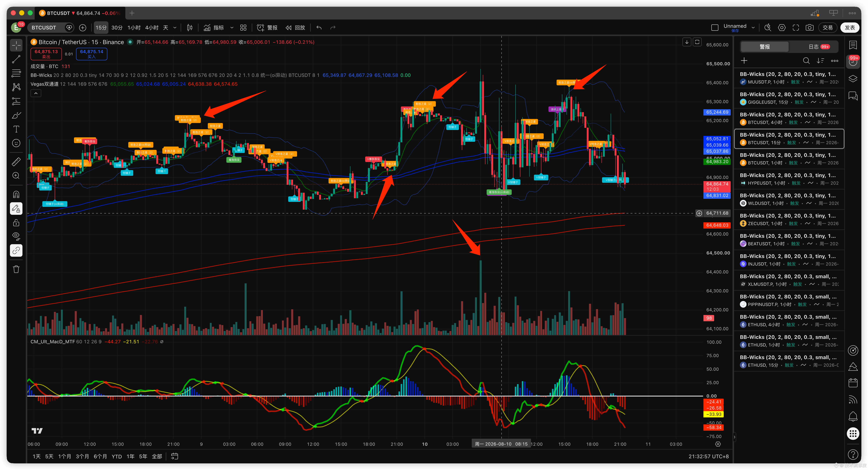Screen dimensions: 868x470
Task: Open the Unnamed layout dropdown chevron
Action: point(753,28)
